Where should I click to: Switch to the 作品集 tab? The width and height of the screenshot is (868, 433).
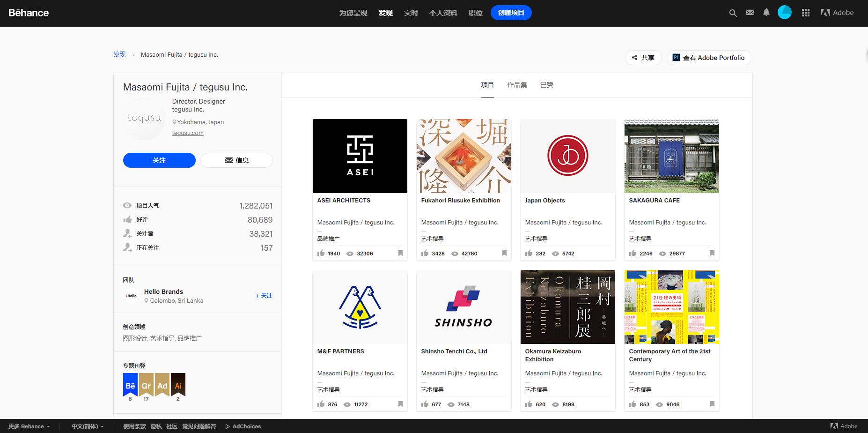tap(517, 85)
